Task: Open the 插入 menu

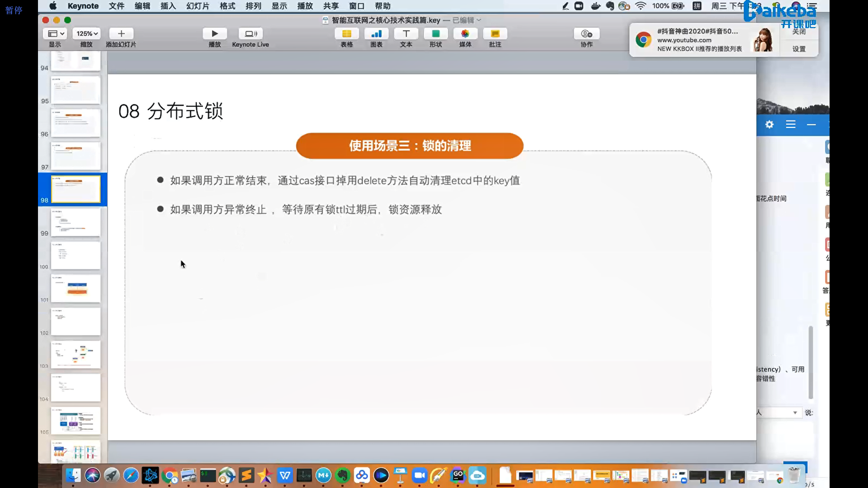Action: tap(168, 6)
